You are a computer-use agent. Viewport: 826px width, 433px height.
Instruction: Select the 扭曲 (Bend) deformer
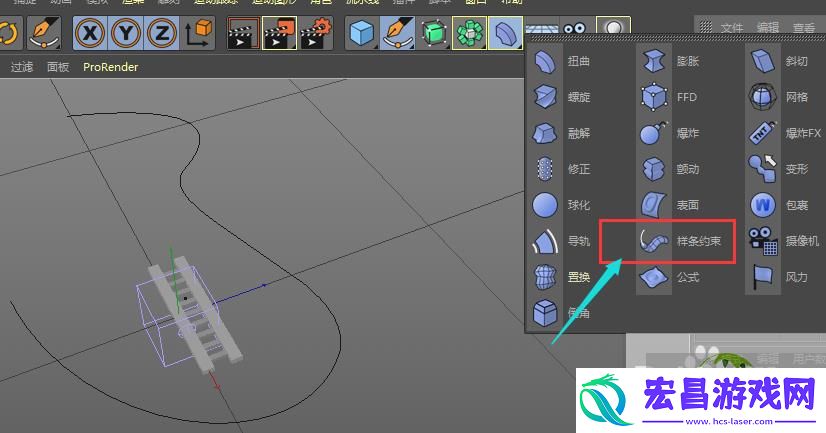click(561, 61)
